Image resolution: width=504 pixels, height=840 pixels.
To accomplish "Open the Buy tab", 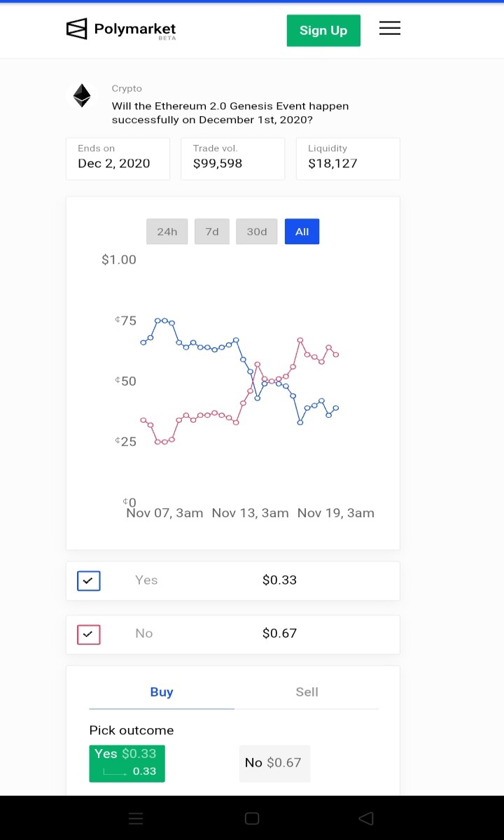I will coord(162,692).
